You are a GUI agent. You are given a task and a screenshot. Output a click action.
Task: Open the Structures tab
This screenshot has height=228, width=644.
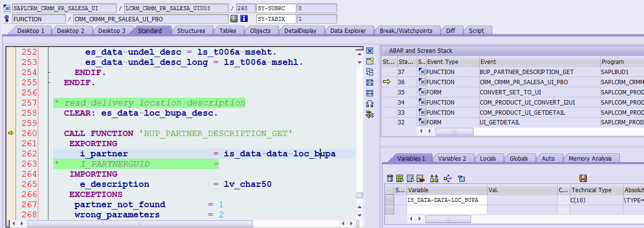(191, 30)
